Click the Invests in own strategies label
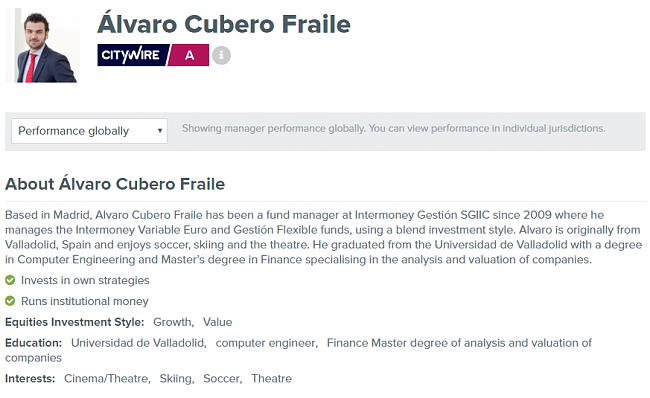This screenshot has height=398, width=650. (85, 281)
